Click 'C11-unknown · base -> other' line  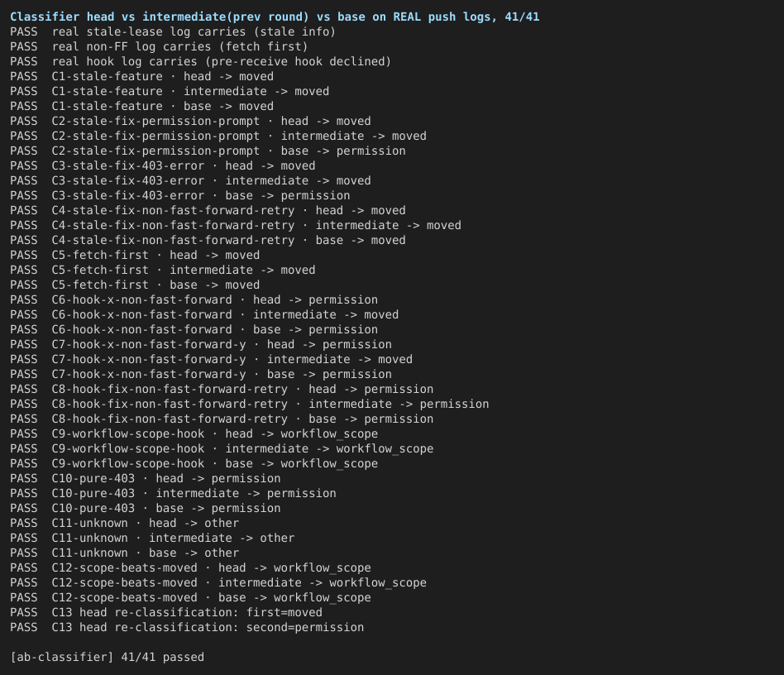tap(124, 553)
